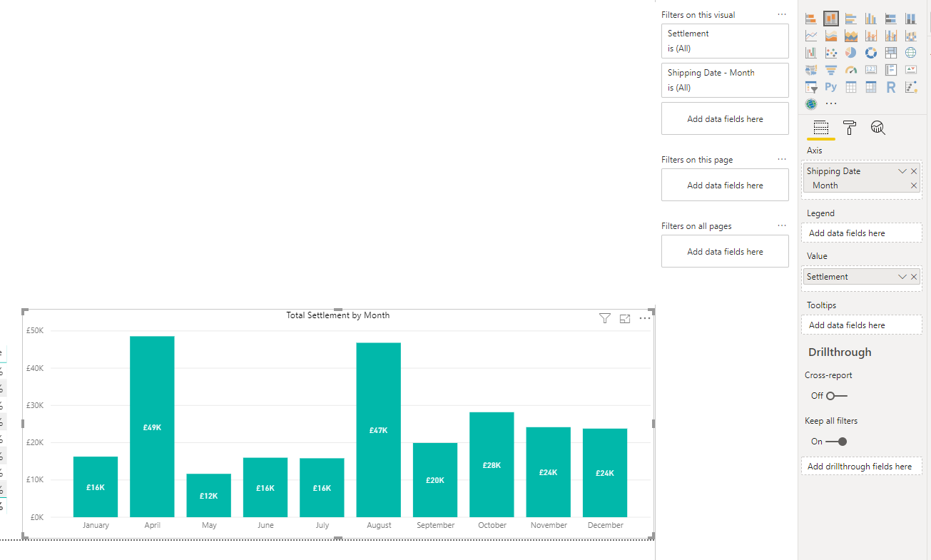The width and height of the screenshot is (931, 560).
Task: Select the funnel chart visual
Action: point(831,70)
